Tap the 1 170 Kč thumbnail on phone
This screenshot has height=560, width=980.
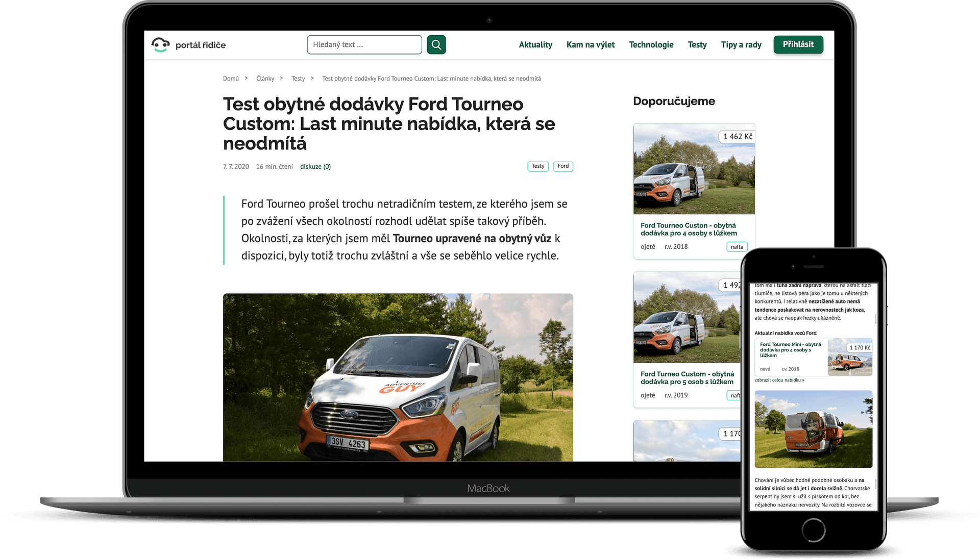coord(850,357)
